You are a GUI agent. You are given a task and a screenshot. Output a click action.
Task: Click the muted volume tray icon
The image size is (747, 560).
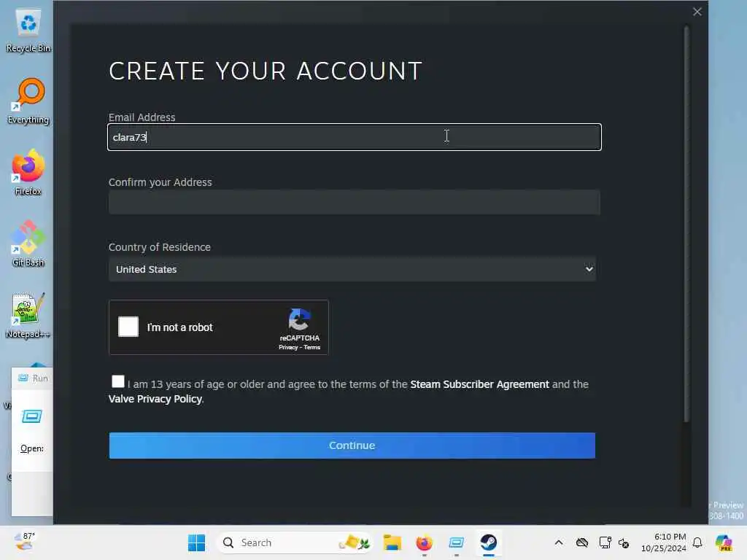pyautogui.click(x=624, y=542)
